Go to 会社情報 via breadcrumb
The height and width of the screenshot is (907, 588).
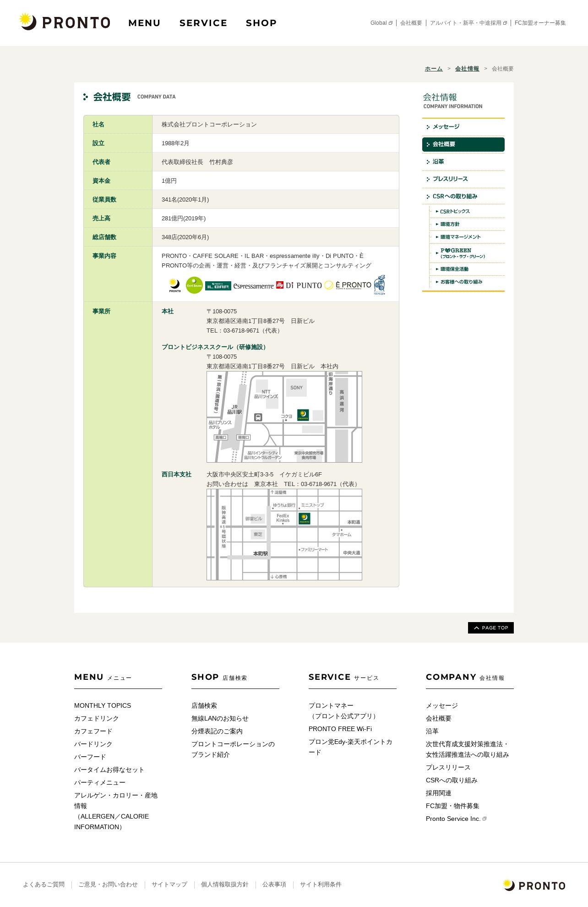tap(467, 69)
